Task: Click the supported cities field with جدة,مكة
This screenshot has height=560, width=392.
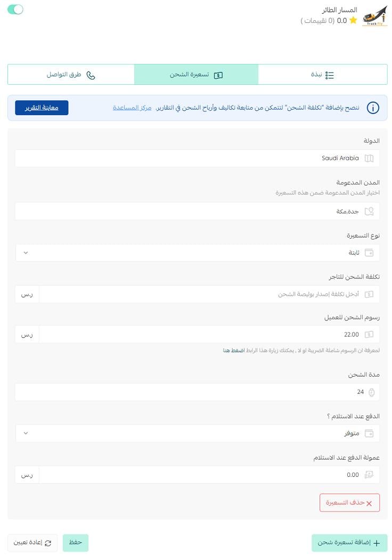Action: [197, 211]
